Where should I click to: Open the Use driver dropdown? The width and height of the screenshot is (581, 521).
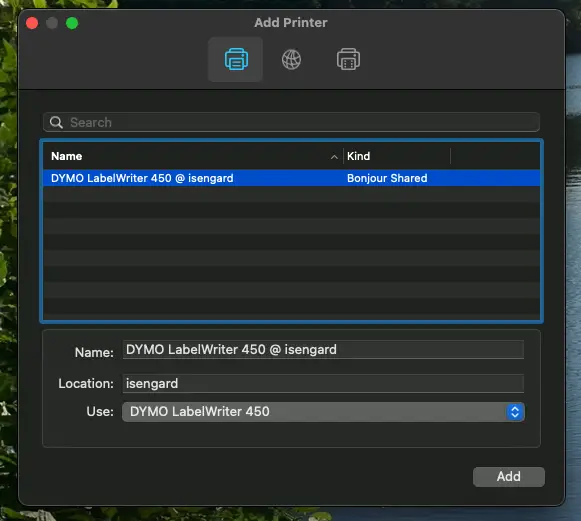(323, 412)
